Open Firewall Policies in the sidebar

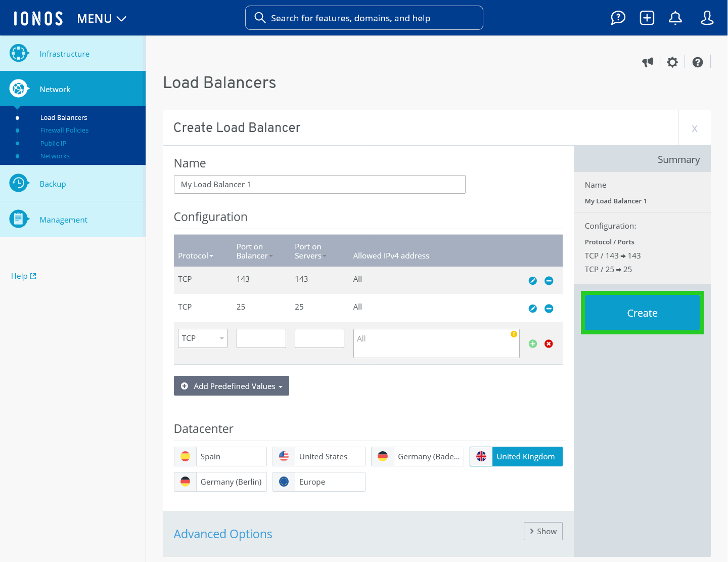[64, 130]
